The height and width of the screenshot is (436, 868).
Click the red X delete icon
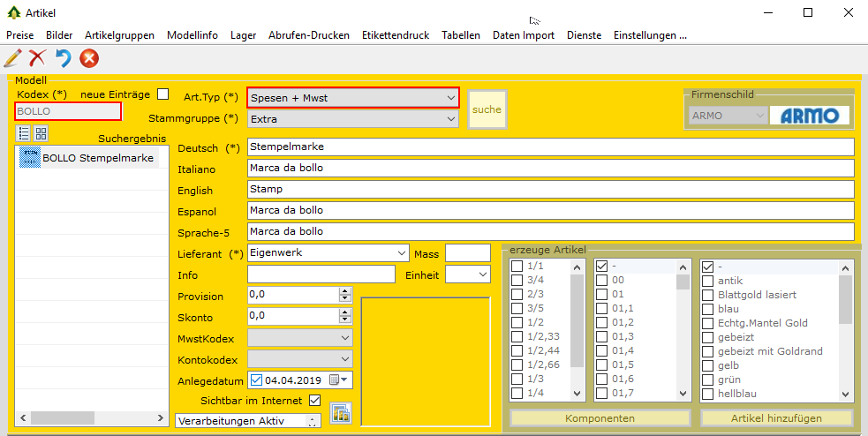click(37, 59)
